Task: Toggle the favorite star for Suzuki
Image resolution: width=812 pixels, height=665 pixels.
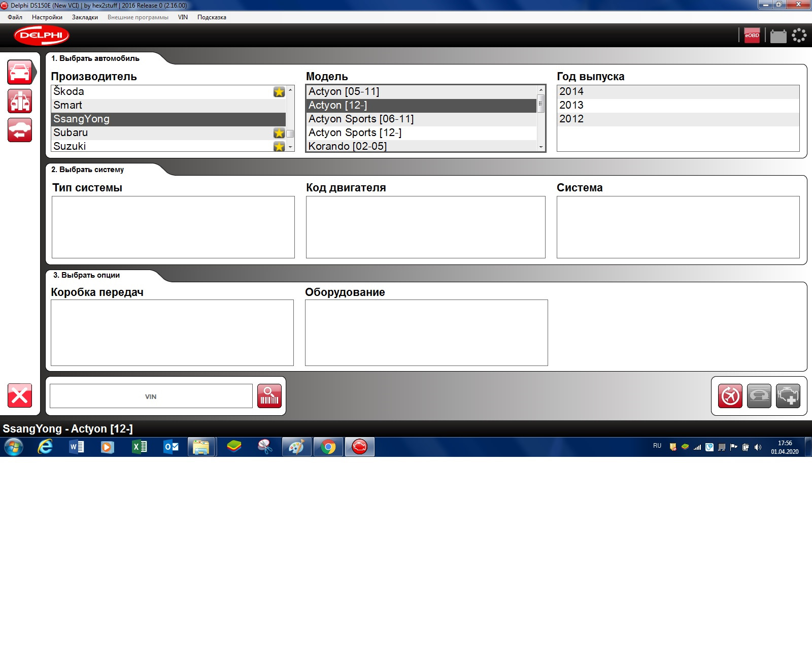Action: pyautogui.click(x=279, y=146)
